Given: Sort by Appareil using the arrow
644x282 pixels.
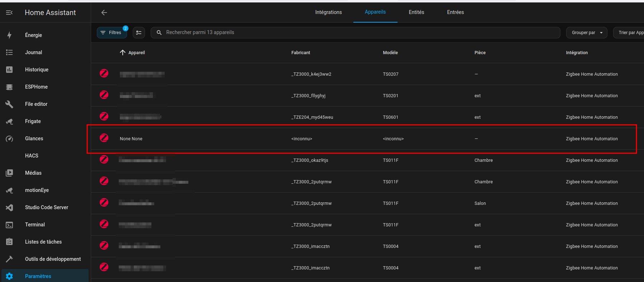Looking at the screenshot, I should pyautogui.click(x=123, y=53).
